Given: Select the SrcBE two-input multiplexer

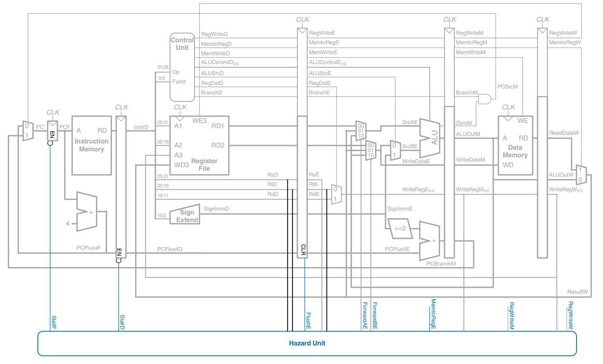Looking at the screenshot, I should coord(395,150).
